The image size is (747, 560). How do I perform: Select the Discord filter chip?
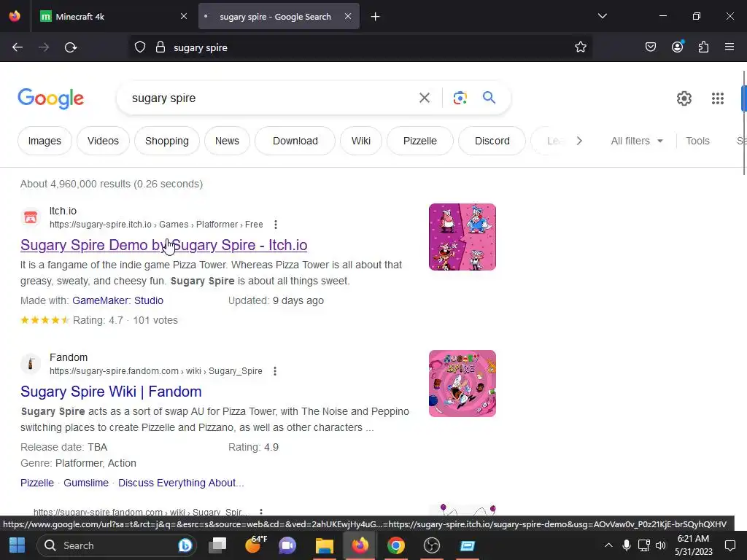(492, 141)
